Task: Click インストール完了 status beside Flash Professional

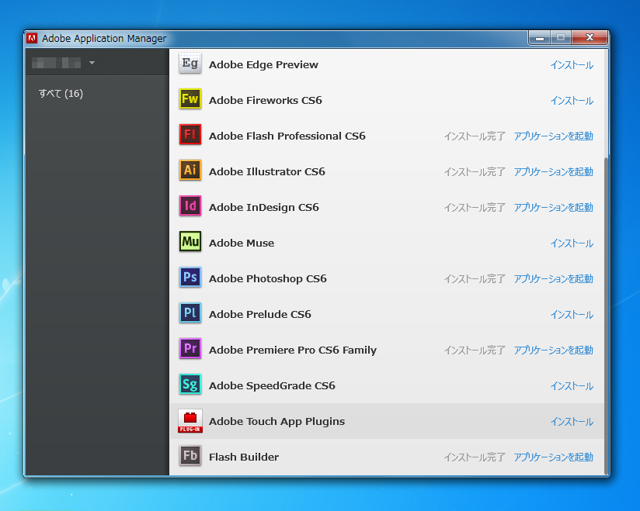Action: [x=475, y=136]
